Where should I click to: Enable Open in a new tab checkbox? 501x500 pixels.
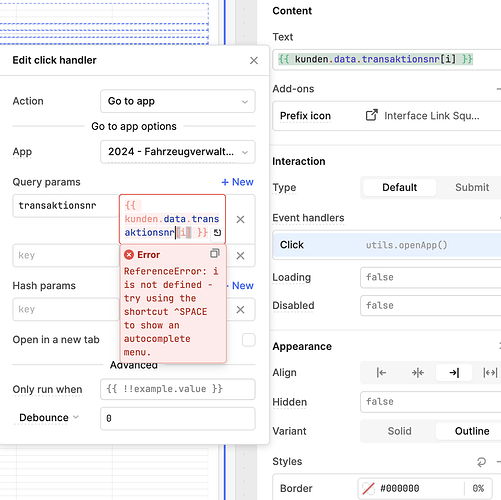(249, 340)
